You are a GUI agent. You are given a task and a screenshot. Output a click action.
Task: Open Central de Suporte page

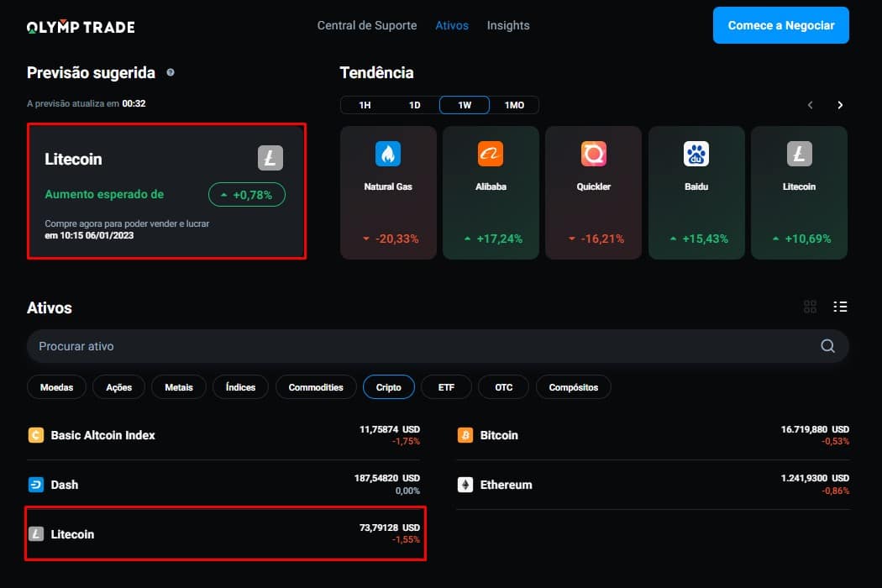(x=367, y=25)
